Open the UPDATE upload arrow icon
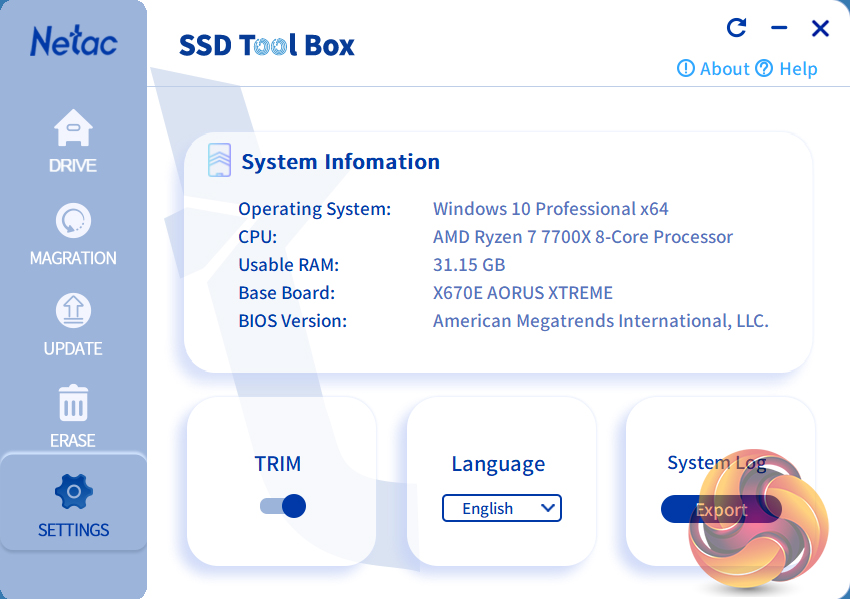Viewport: 850px width, 599px height. point(73,311)
